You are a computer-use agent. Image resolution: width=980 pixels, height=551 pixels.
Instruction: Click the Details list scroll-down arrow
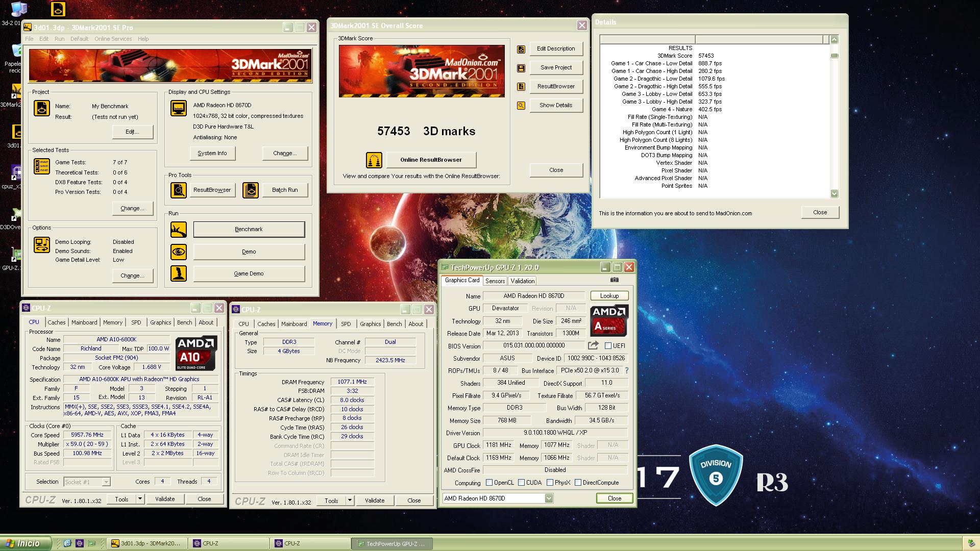835,194
